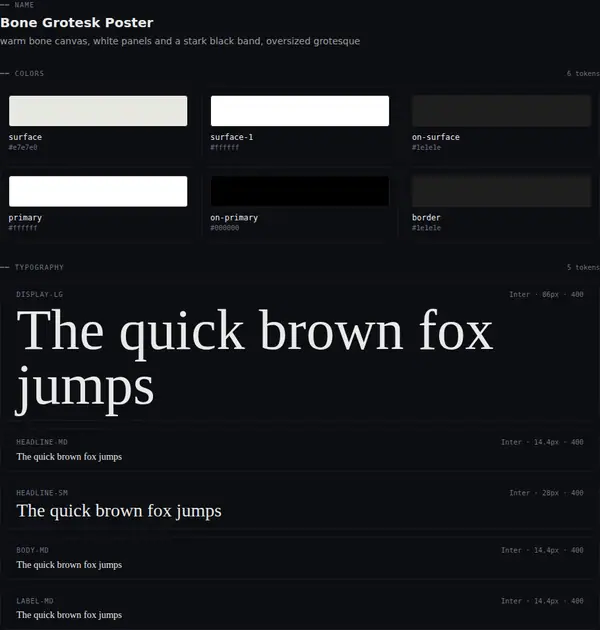Select the border color swatch
The height and width of the screenshot is (630, 600).
point(502,191)
